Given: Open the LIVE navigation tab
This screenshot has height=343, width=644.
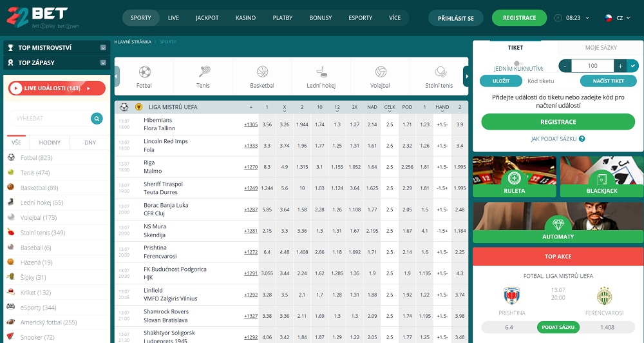Looking at the screenshot, I should click(173, 17).
